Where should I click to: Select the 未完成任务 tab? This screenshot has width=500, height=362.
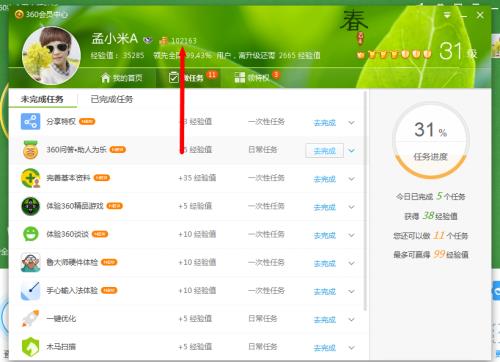pyautogui.click(x=42, y=99)
